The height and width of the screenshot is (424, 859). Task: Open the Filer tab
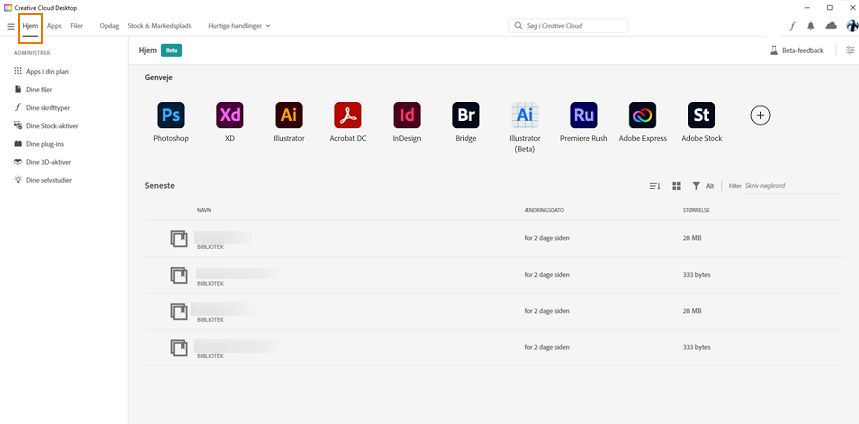click(x=77, y=26)
